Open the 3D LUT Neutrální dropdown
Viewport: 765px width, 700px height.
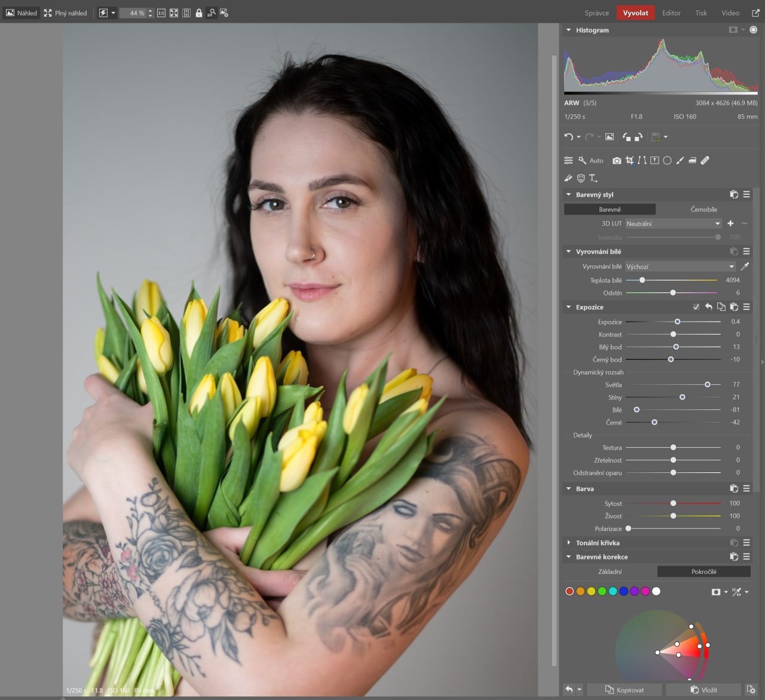click(x=674, y=224)
